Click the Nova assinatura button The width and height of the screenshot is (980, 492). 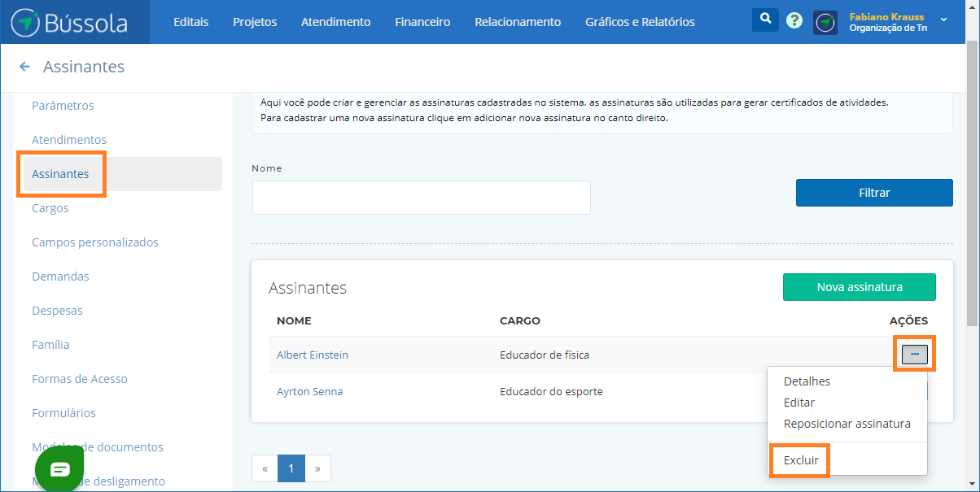tap(859, 287)
